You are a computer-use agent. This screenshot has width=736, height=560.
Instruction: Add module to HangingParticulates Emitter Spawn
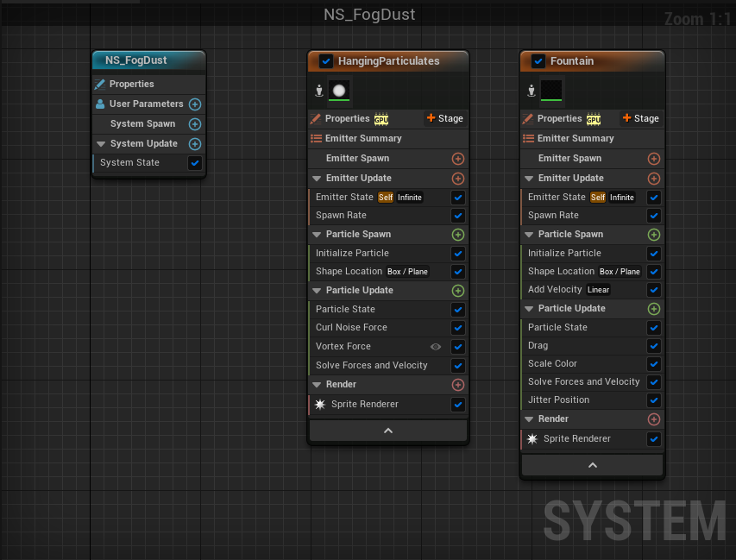pos(458,159)
